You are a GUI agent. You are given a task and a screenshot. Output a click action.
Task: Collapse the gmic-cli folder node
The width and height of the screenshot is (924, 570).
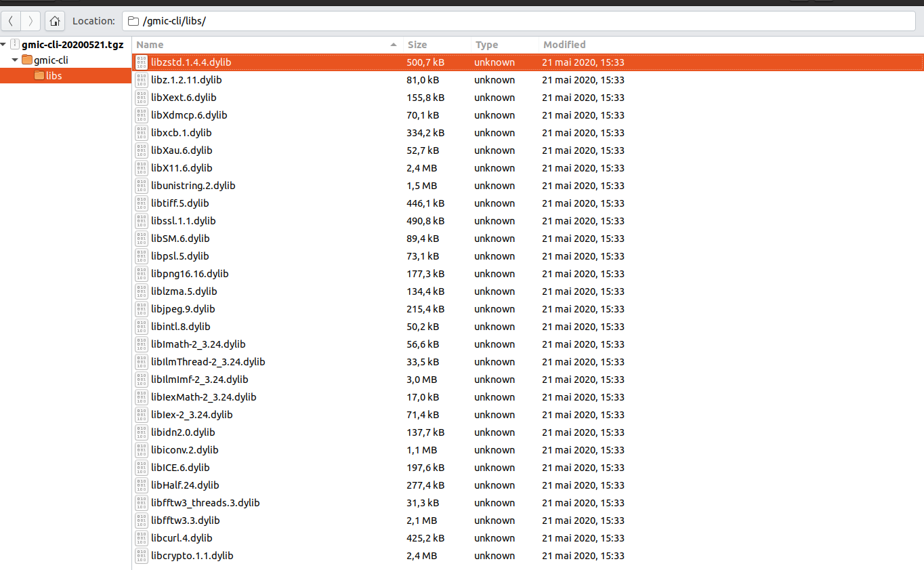coord(15,60)
